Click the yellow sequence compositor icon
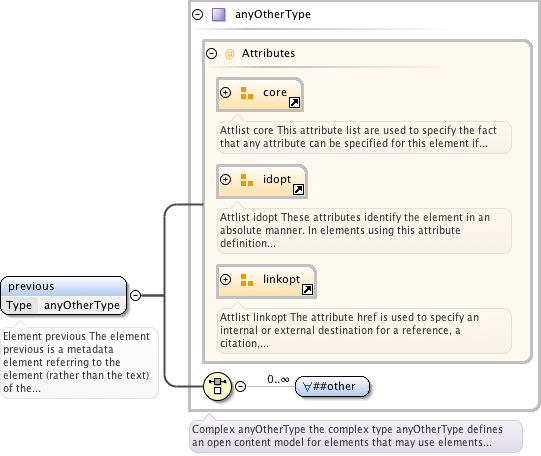 coord(217,386)
